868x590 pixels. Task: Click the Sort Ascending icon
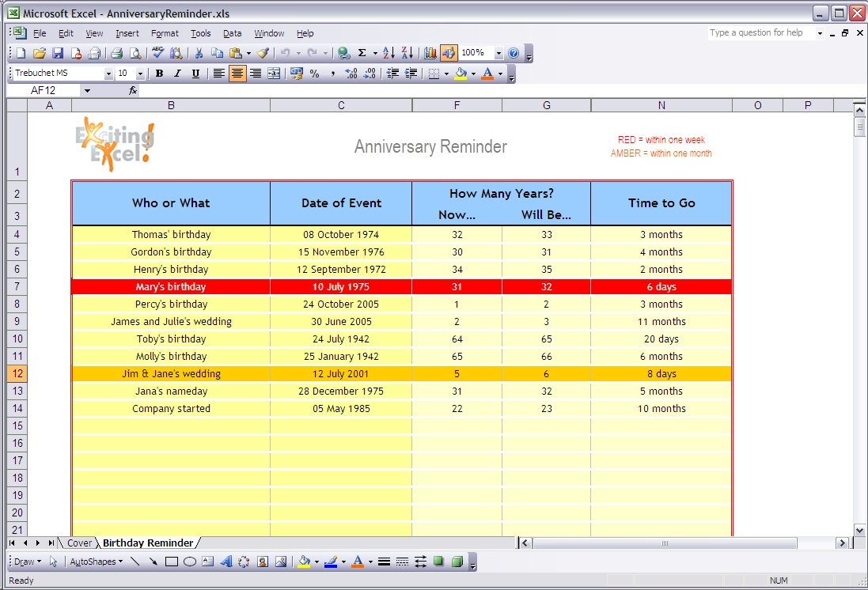coord(388,53)
